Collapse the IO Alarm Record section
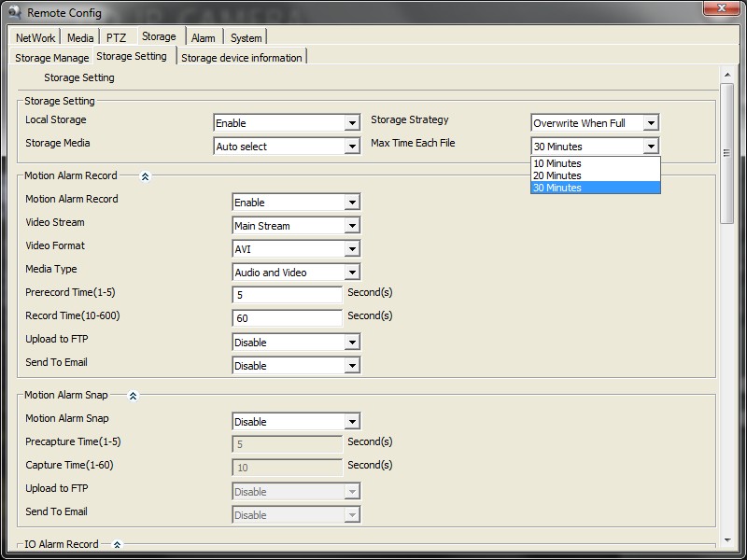This screenshot has height=560, width=747. tap(118, 545)
